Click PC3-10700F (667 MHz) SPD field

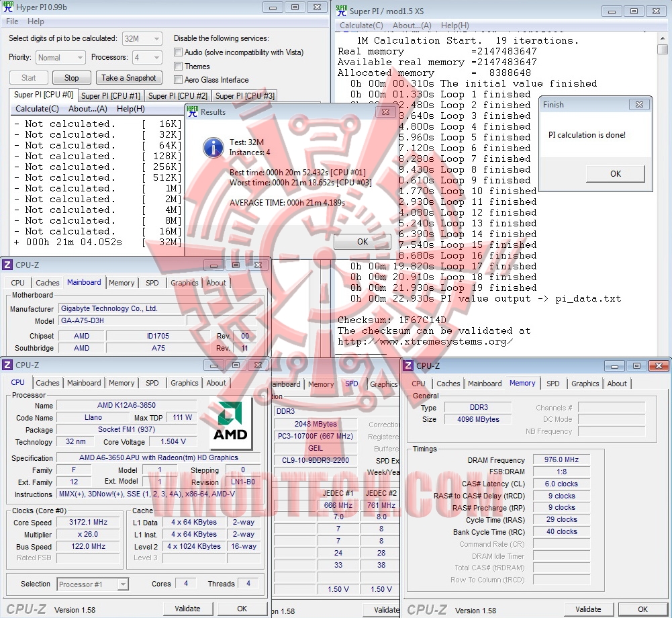click(x=316, y=436)
